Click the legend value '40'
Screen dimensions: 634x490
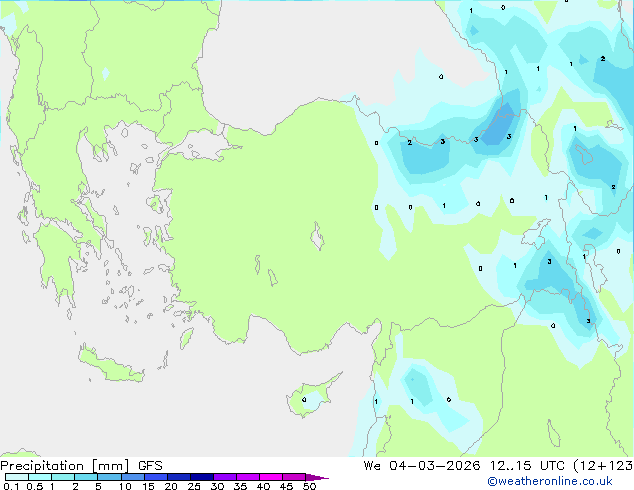click(263, 486)
